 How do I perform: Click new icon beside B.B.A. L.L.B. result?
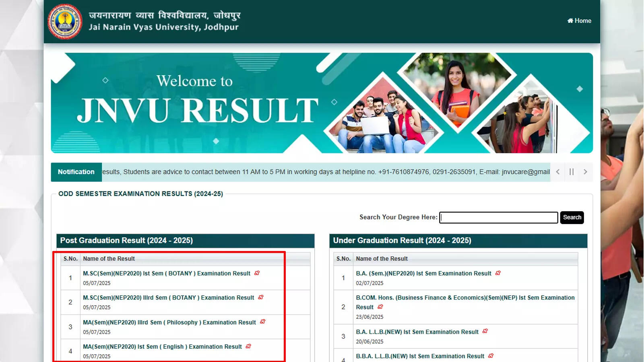(491, 356)
